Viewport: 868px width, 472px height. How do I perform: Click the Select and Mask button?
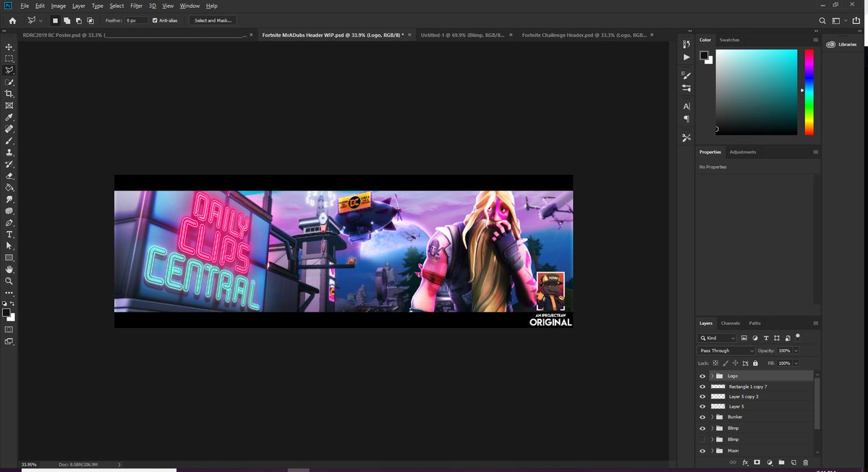point(213,20)
